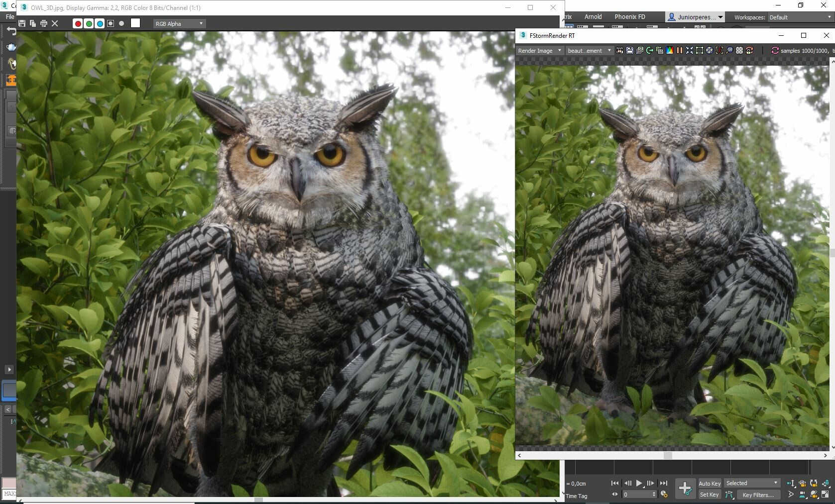
Task: Click the print image icon
Action: pyautogui.click(x=44, y=23)
